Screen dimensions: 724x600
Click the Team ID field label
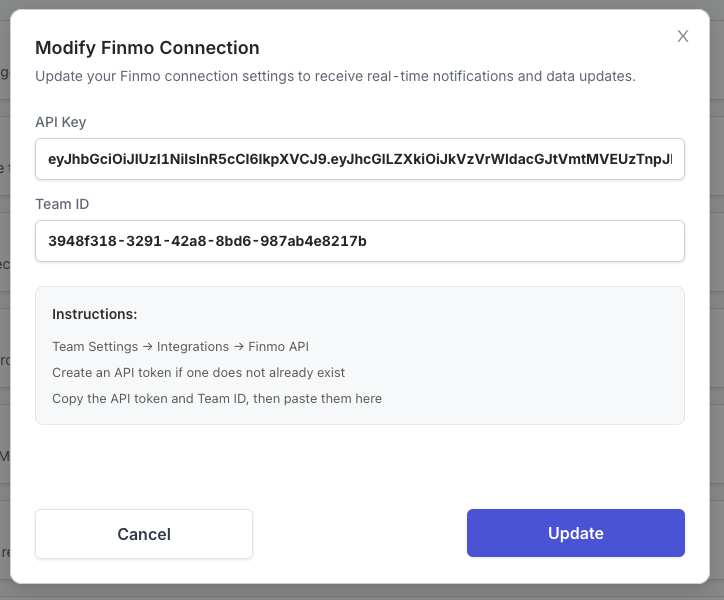point(63,204)
